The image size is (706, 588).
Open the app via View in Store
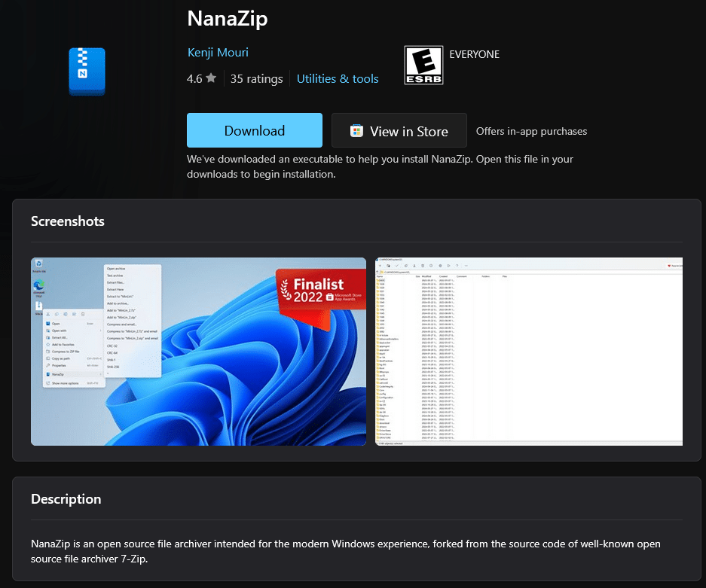(x=399, y=131)
